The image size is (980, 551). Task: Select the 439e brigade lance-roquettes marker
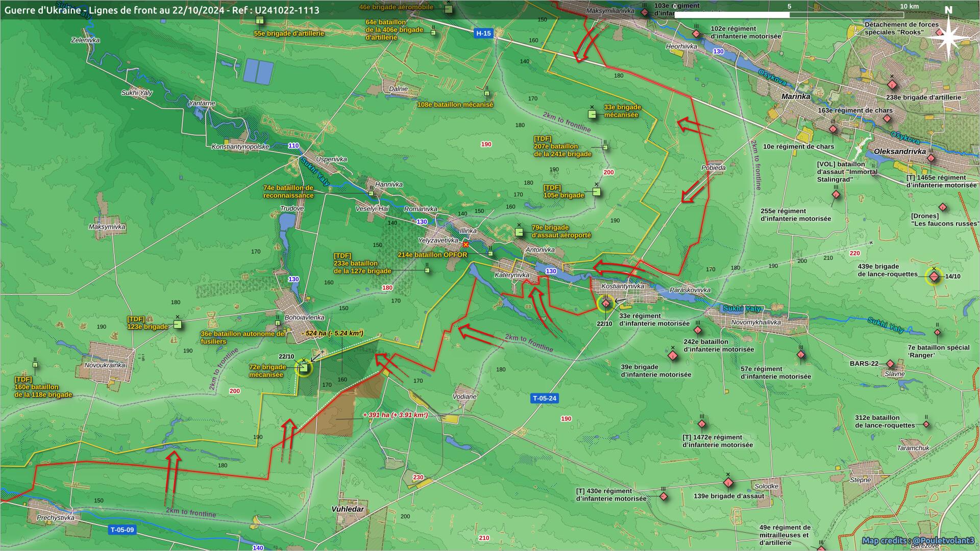point(934,277)
